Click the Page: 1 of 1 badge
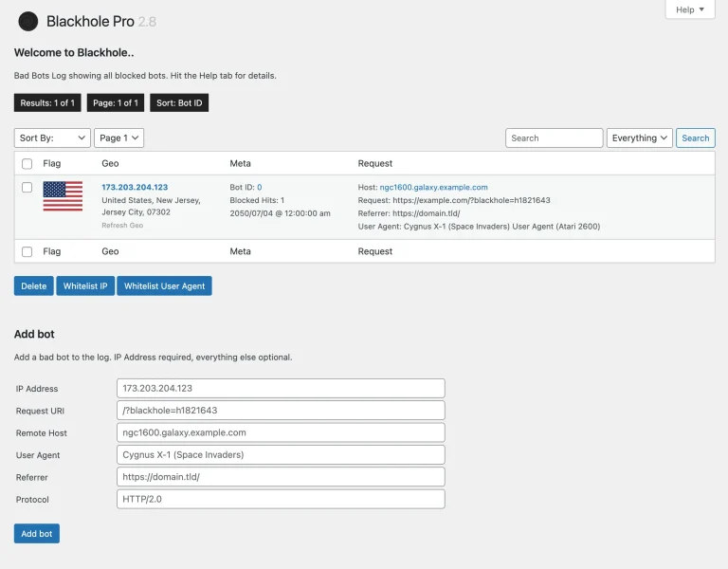The height and width of the screenshot is (569, 728). point(116,102)
